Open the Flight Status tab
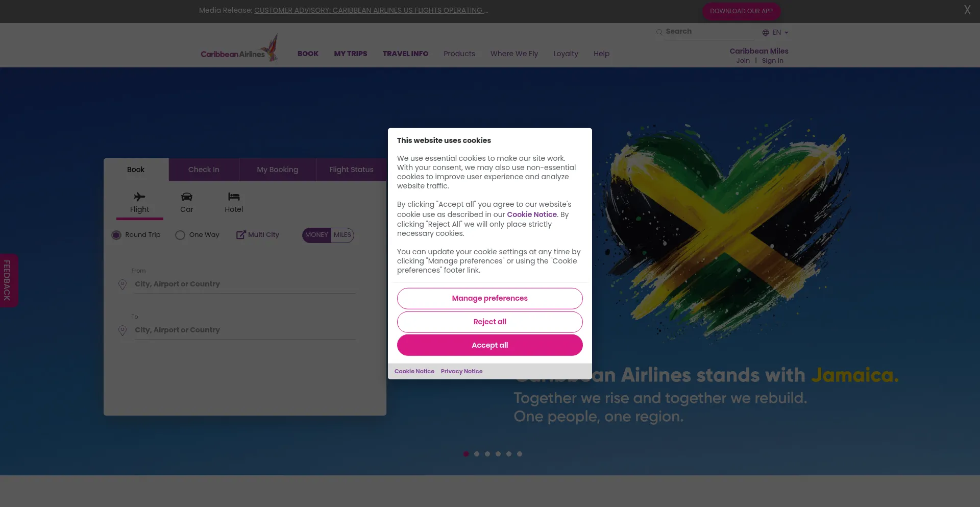980x507 pixels. 351,170
